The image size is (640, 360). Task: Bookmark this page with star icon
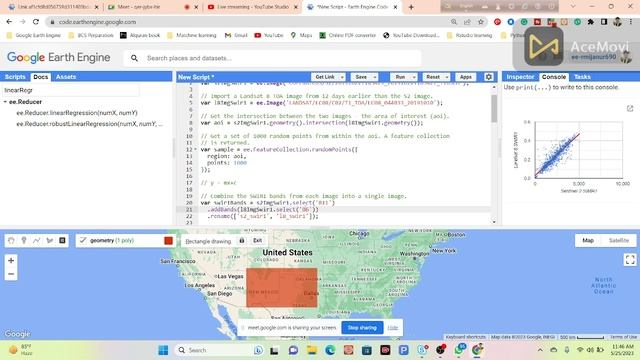pos(481,22)
